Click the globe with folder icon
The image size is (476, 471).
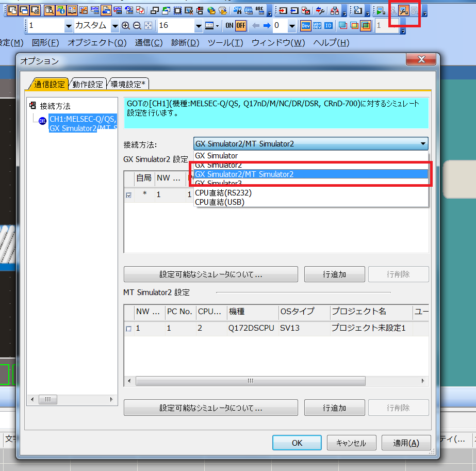pos(211,11)
